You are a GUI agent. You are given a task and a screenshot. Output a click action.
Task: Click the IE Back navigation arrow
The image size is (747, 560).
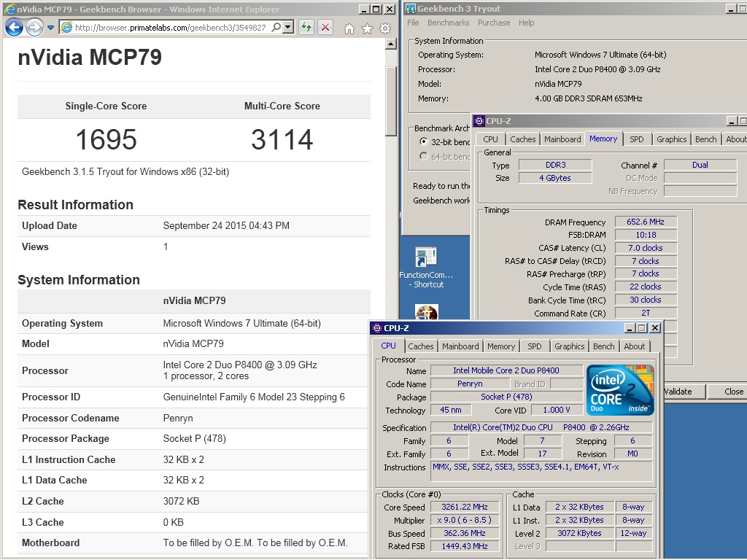pyautogui.click(x=14, y=28)
